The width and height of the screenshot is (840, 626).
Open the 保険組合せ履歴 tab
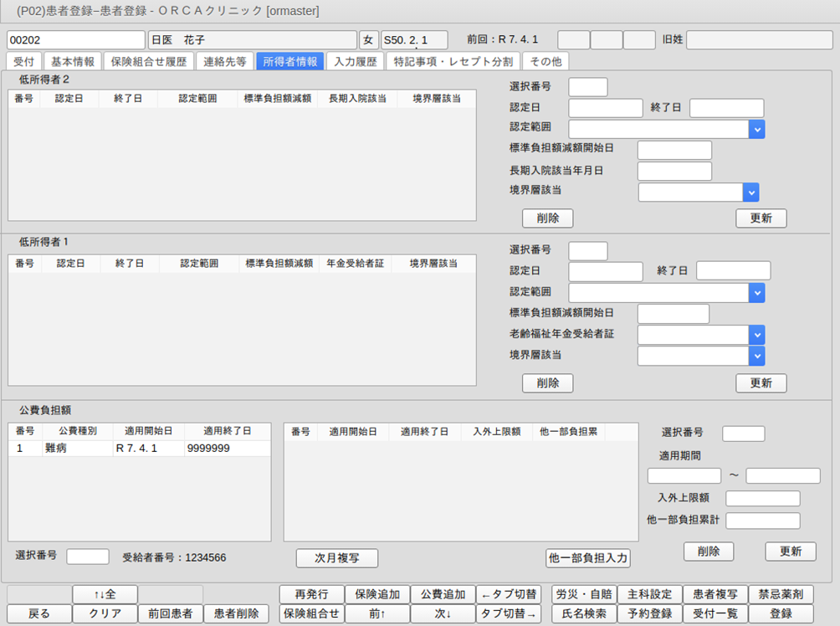pos(149,61)
